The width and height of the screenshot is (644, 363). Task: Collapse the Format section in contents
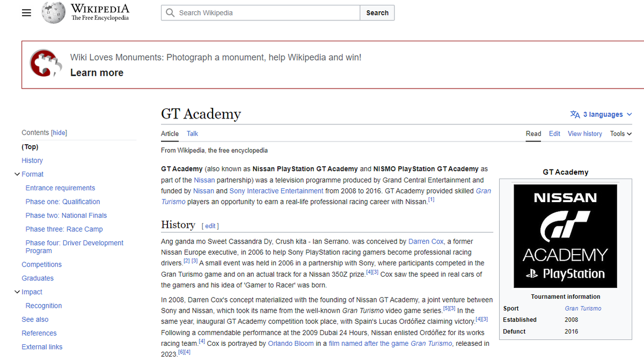[17, 174]
